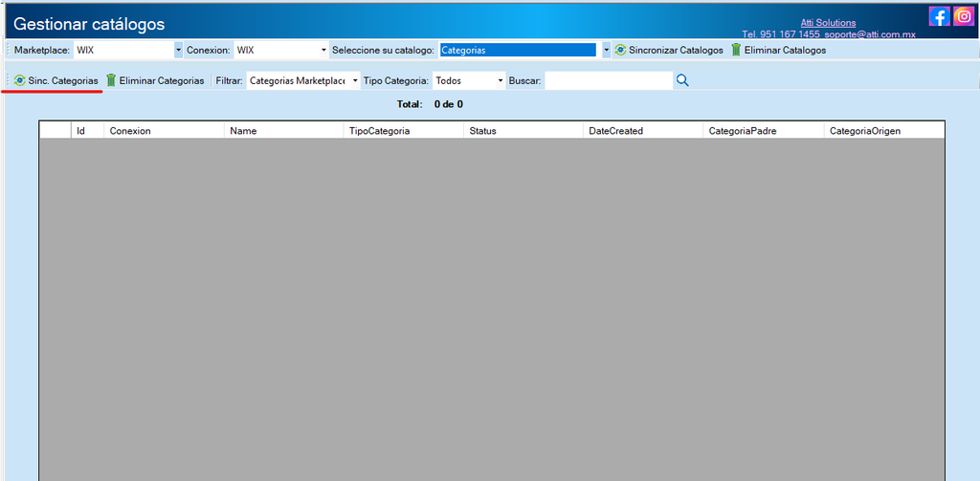Screen dimensions: 980x481
Task: Click the magnifier search icon
Action: 682,80
